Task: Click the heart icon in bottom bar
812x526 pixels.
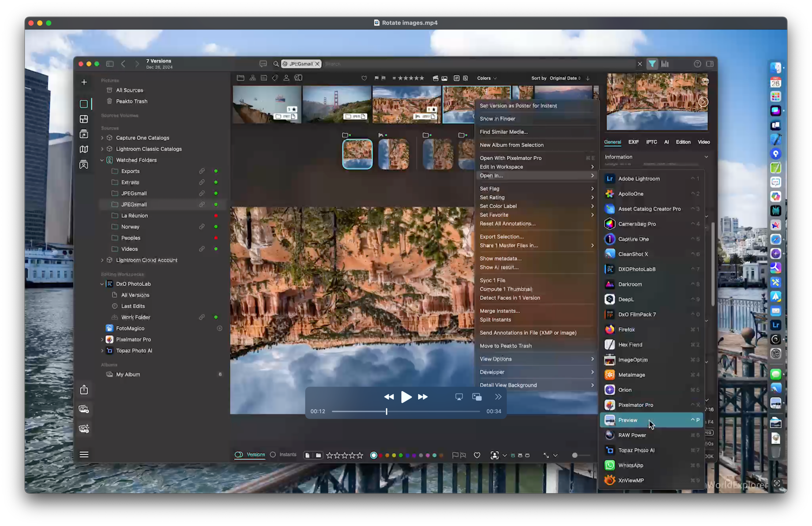Action: coord(477,455)
